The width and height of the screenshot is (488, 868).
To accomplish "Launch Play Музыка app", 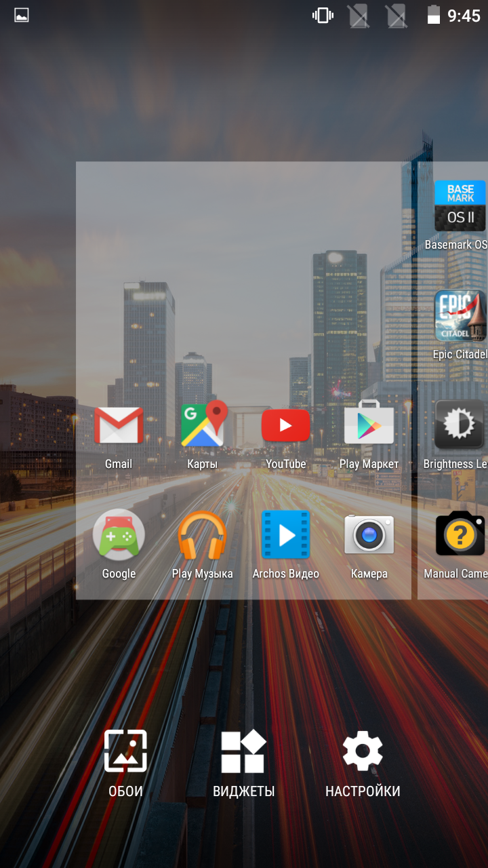I will (x=202, y=545).
